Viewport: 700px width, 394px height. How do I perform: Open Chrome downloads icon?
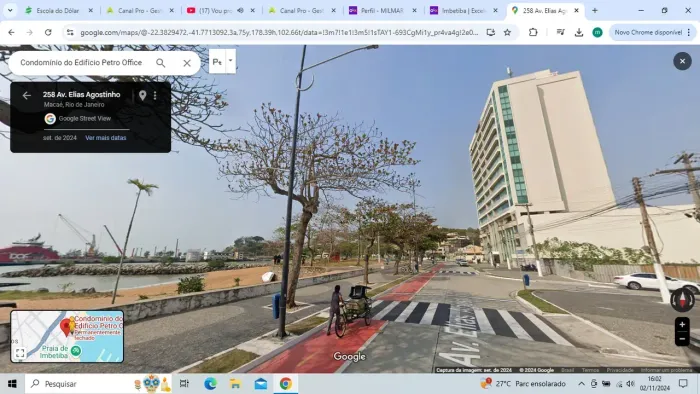click(x=579, y=32)
